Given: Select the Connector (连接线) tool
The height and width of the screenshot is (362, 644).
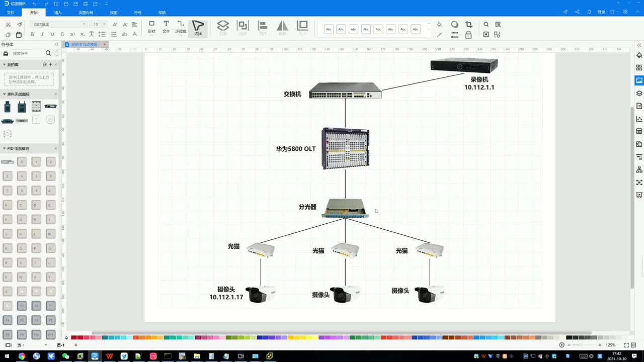Looking at the screenshot, I should coord(181,27).
